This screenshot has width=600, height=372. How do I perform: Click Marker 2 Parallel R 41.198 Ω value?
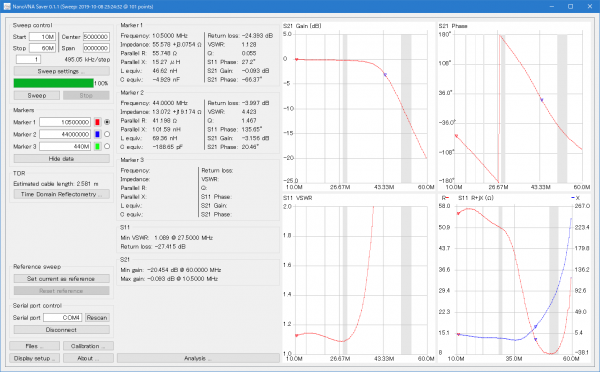click(x=165, y=121)
